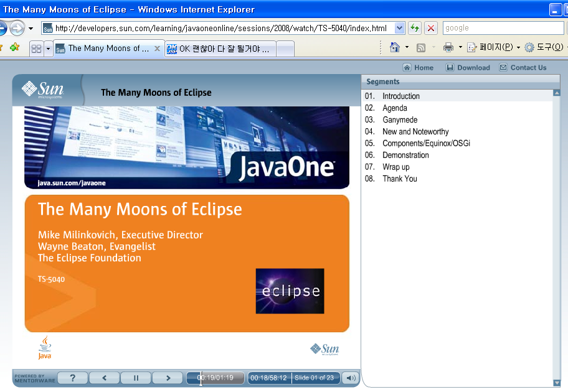Stop loading with the red X icon
This screenshot has height=392, width=568.
(431, 28)
